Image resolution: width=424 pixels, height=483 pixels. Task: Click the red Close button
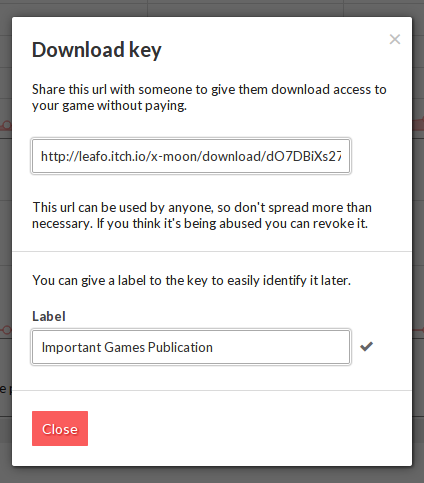60,428
